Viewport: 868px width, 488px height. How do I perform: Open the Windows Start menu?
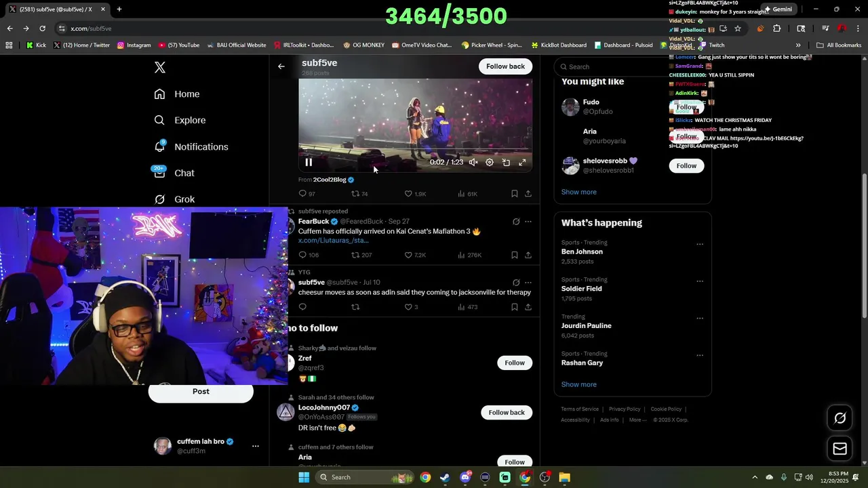pyautogui.click(x=304, y=477)
